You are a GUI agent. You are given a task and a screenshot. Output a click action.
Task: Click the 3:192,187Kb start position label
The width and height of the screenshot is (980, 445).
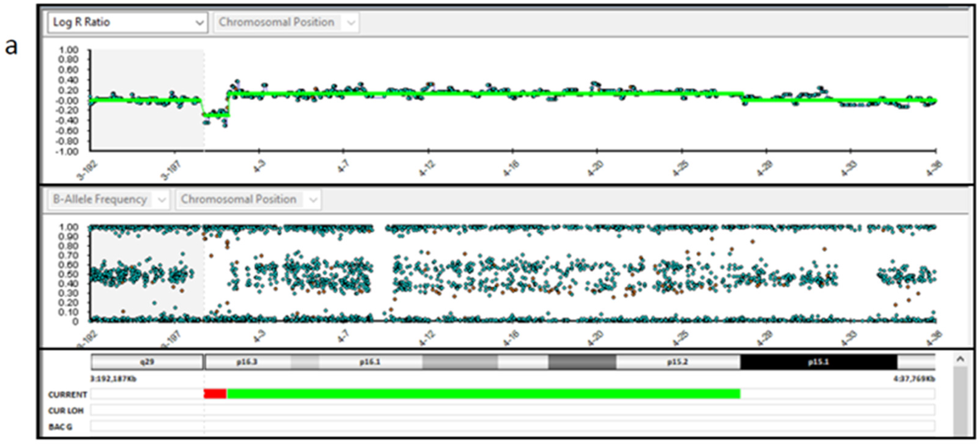coord(113,379)
